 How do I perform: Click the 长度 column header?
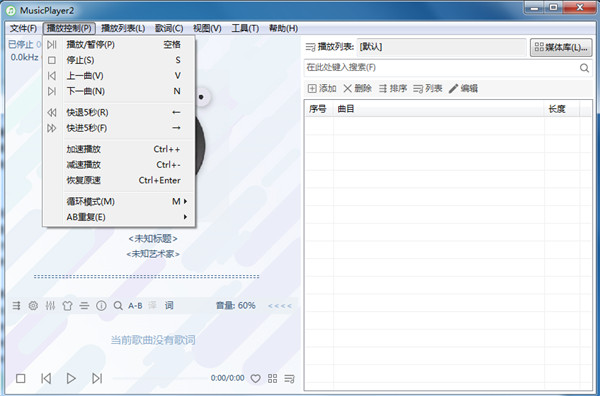click(x=562, y=109)
